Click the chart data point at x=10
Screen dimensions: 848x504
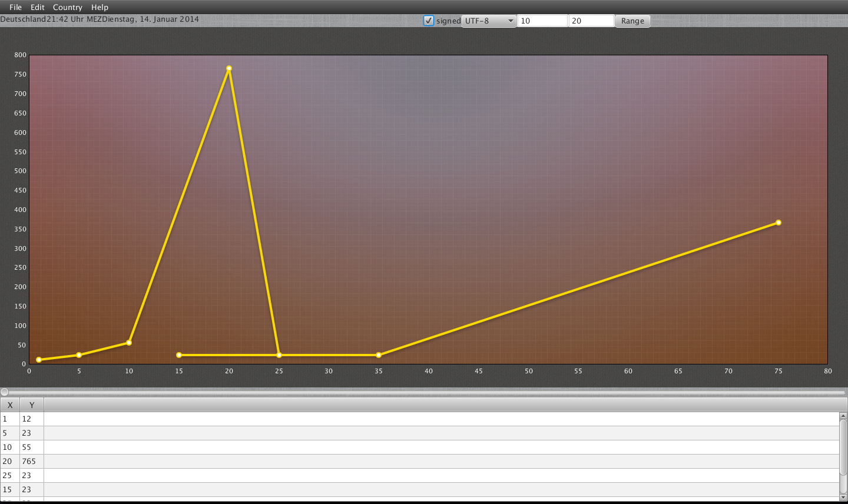[129, 343]
